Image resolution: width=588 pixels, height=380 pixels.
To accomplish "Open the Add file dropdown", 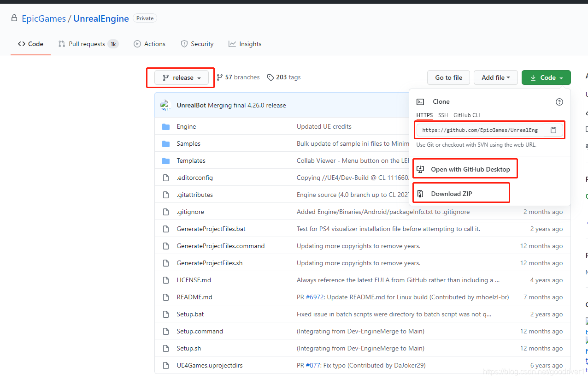I will 496,77.
